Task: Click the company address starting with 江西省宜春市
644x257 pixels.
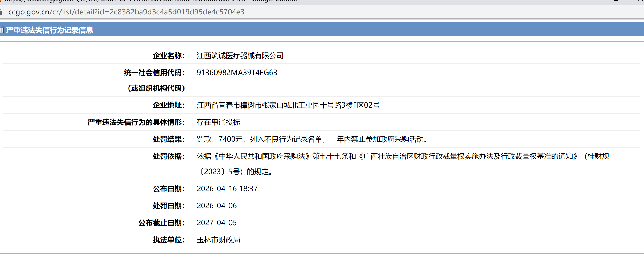Action: pyautogui.click(x=288, y=105)
